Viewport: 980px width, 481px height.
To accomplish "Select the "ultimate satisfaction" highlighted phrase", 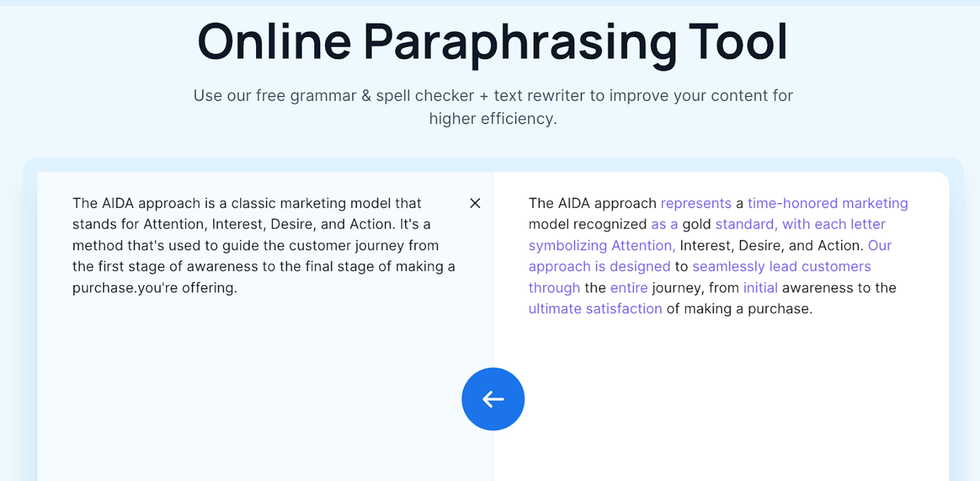I will point(595,308).
